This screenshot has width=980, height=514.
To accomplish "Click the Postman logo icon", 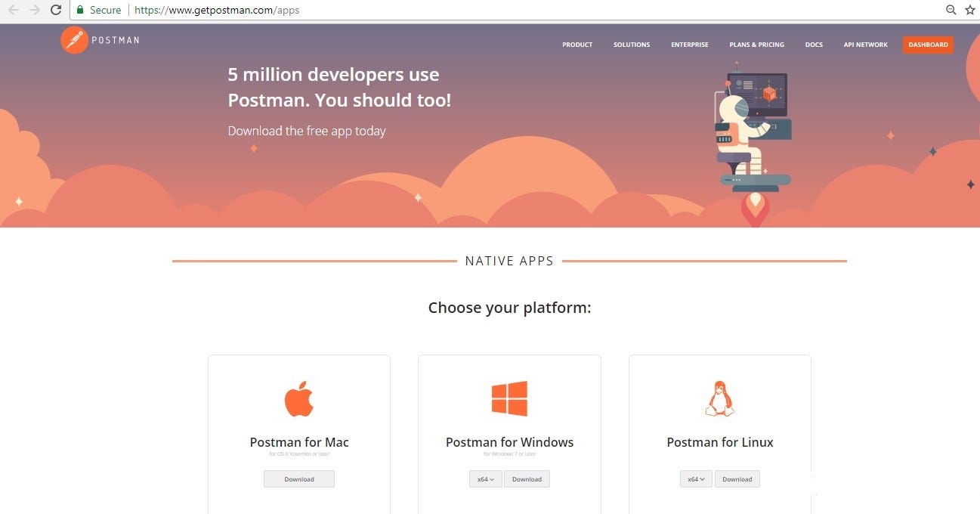I will (74, 39).
